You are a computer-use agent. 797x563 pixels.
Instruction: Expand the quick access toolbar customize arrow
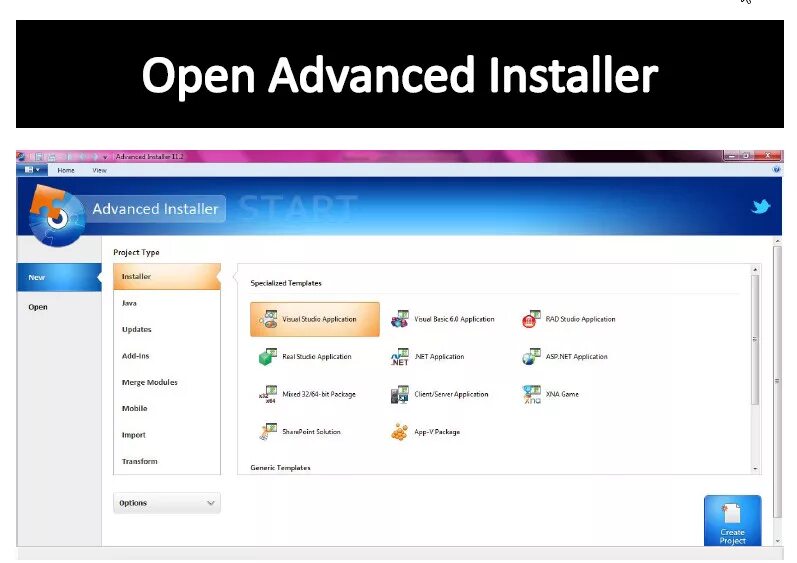point(105,157)
